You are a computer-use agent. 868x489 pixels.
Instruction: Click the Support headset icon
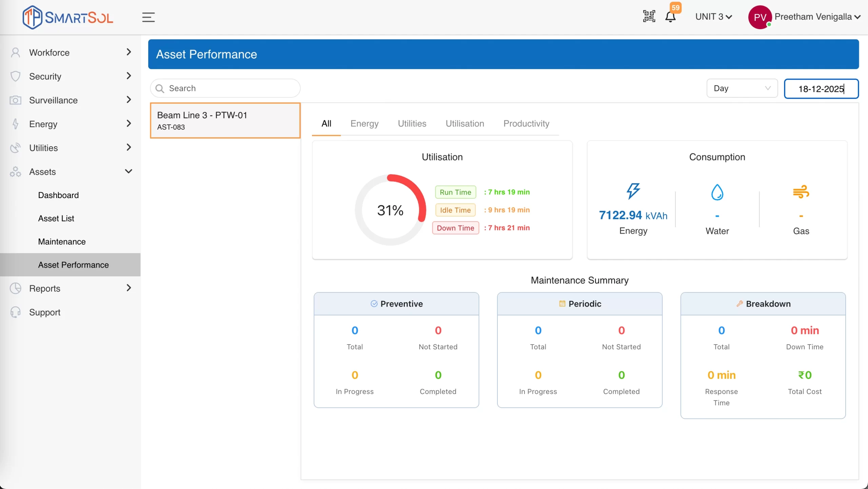tap(15, 312)
